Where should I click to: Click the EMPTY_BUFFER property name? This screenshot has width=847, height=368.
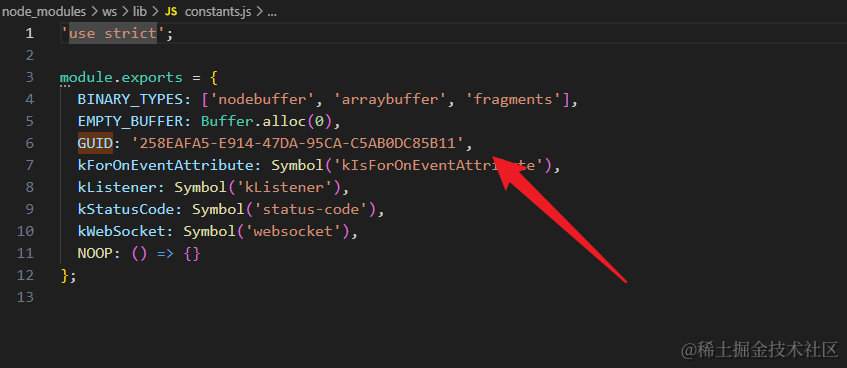(130, 121)
